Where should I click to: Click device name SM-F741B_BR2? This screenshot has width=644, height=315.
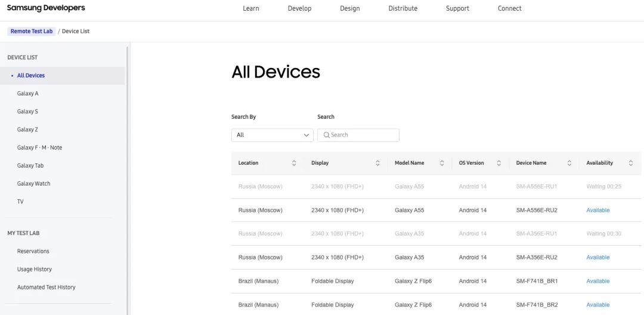pyautogui.click(x=537, y=305)
